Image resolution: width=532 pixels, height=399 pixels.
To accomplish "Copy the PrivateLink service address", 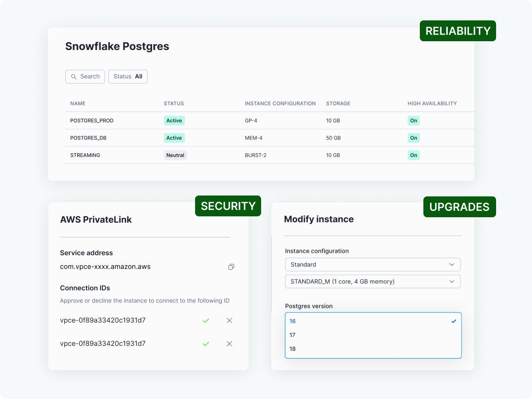I will (x=231, y=267).
